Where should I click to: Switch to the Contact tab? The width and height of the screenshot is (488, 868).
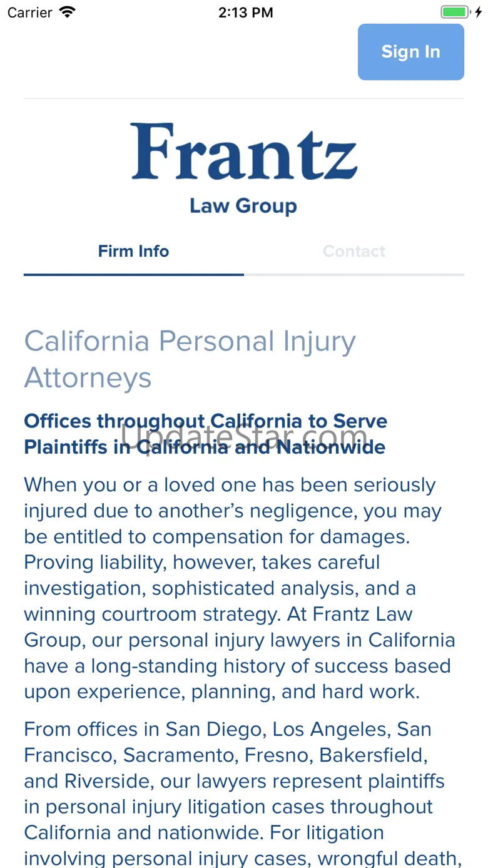pyautogui.click(x=353, y=252)
